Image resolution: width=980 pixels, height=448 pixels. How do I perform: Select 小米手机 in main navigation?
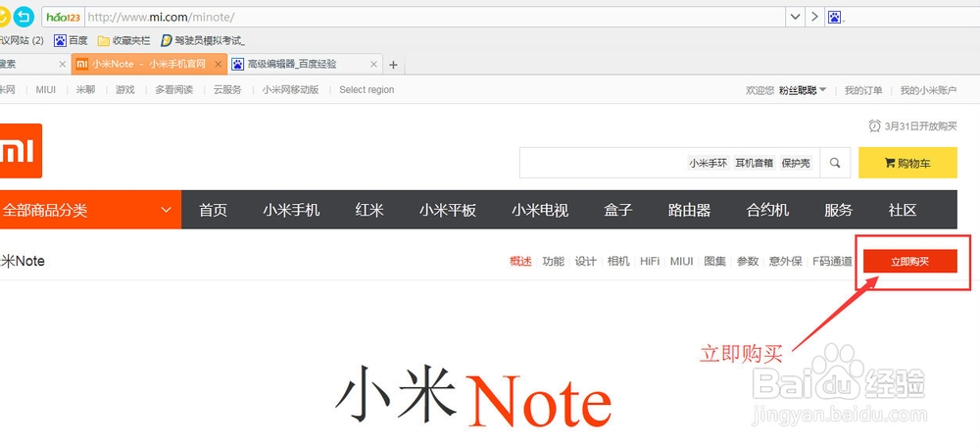point(291,210)
